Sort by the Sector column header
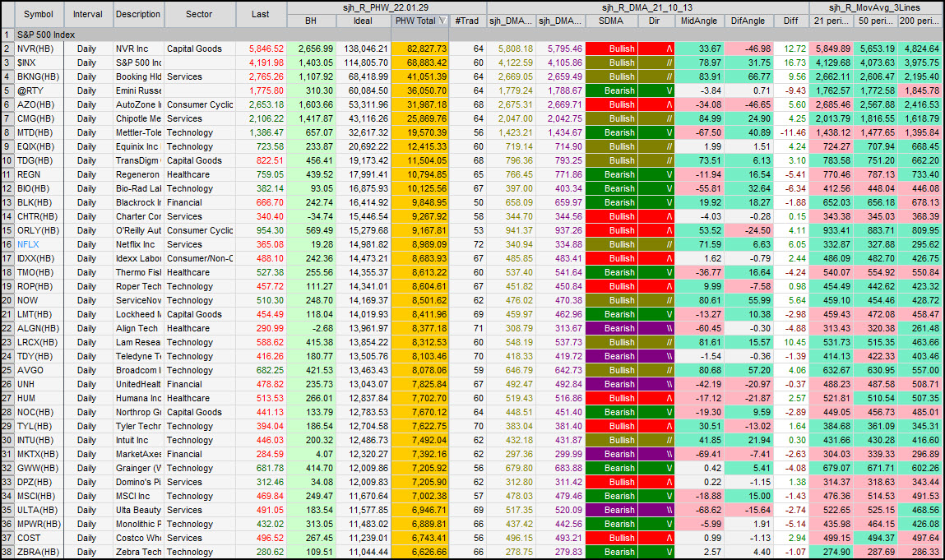This screenshot has width=945, height=560. click(x=199, y=14)
